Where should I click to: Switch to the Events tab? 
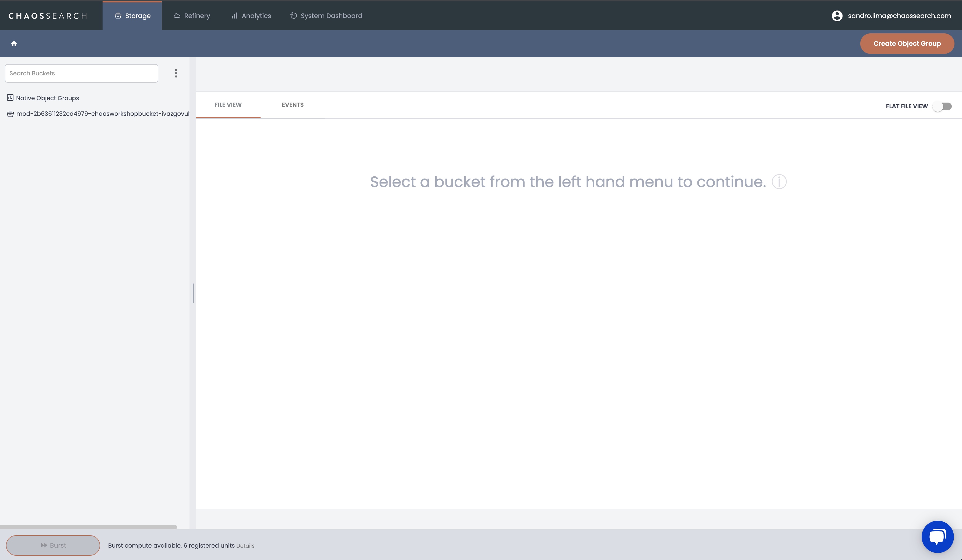[293, 105]
